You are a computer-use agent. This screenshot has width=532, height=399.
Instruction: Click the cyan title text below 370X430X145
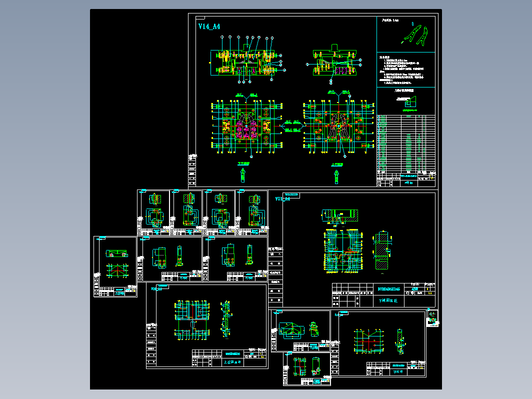[x=388, y=300]
